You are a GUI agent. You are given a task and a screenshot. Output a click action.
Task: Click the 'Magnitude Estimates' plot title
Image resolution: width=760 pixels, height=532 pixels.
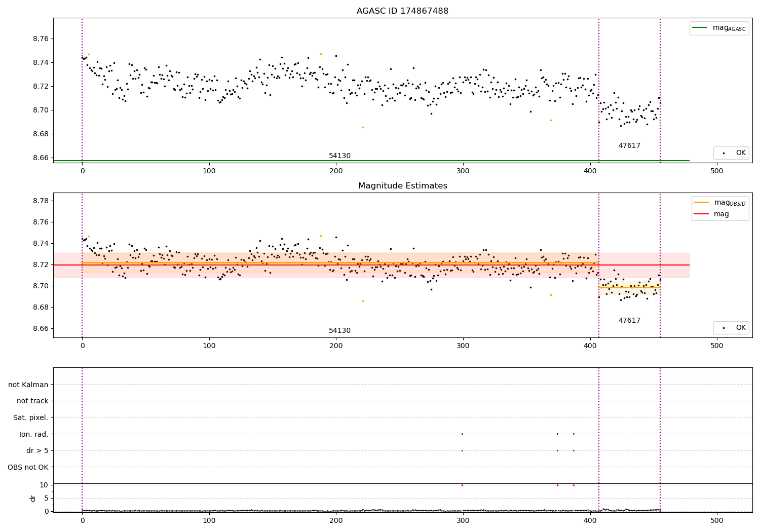tap(402, 186)
